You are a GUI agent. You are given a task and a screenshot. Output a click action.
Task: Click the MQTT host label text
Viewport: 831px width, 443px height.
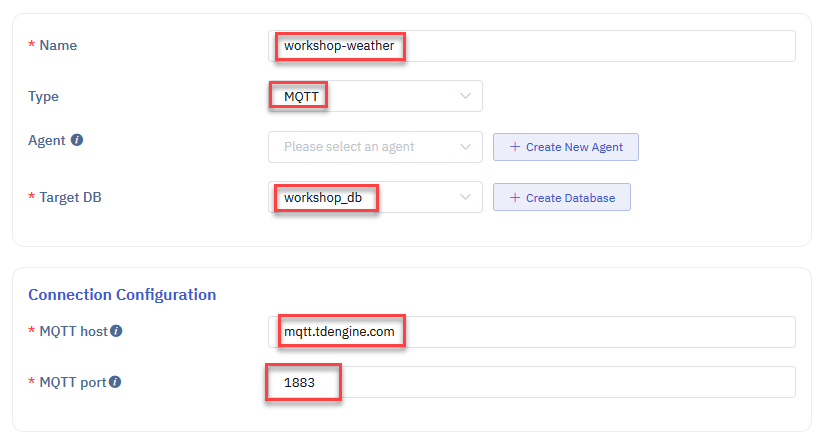73,331
